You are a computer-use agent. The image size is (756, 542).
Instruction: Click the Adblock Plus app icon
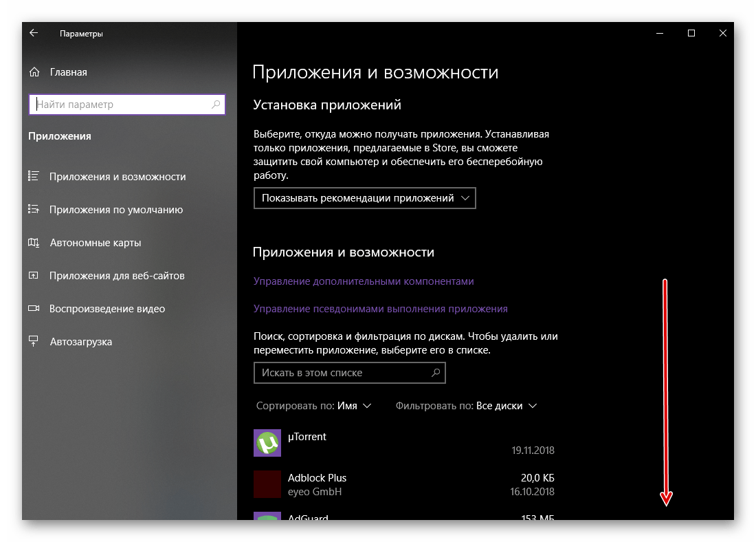267,484
